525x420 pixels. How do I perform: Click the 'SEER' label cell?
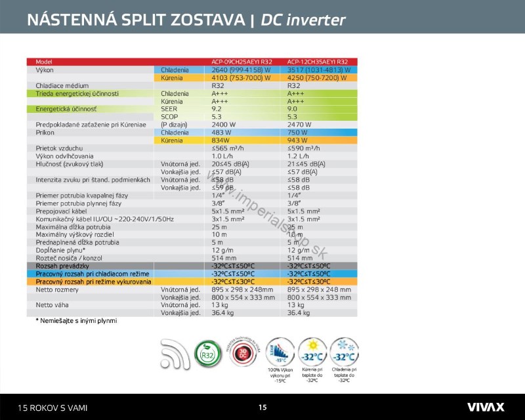point(169,109)
